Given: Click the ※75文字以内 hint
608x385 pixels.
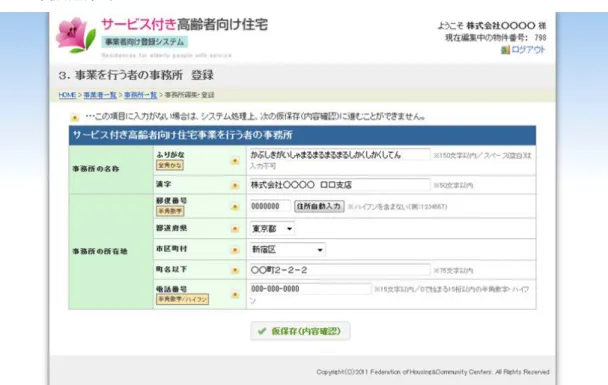Looking at the screenshot, I should point(453,271).
